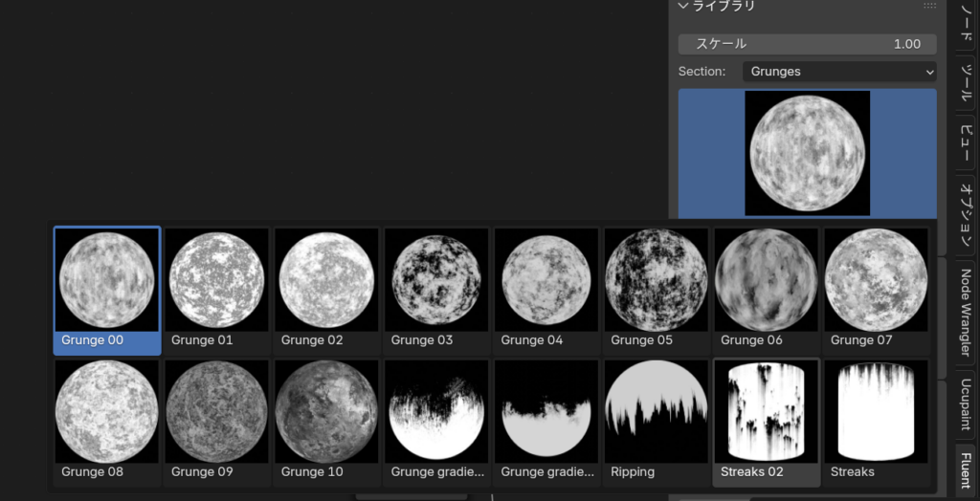
Task: Select the Grunge 03 texture
Action: pyautogui.click(x=436, y=280)
